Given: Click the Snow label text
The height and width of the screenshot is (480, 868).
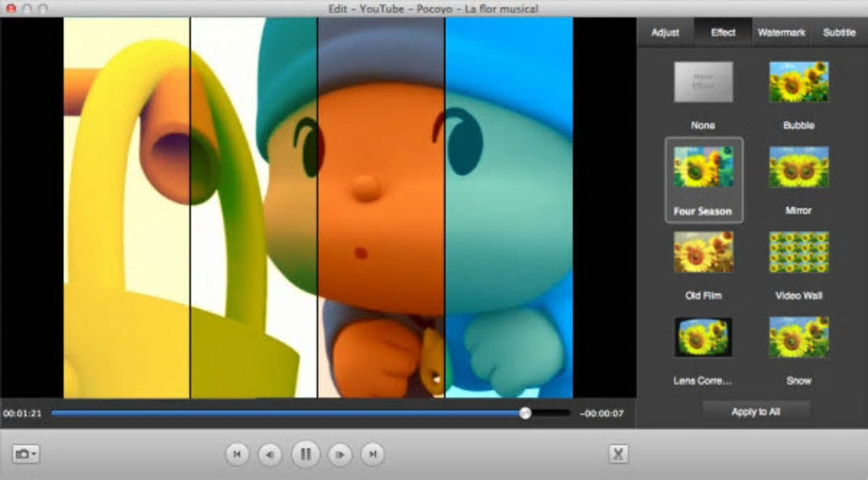Looking at the screenshot, I should 799,380.
